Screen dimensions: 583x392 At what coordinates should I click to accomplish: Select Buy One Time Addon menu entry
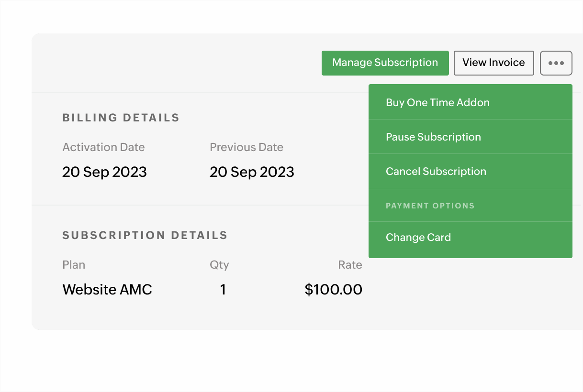click(437, 102)
